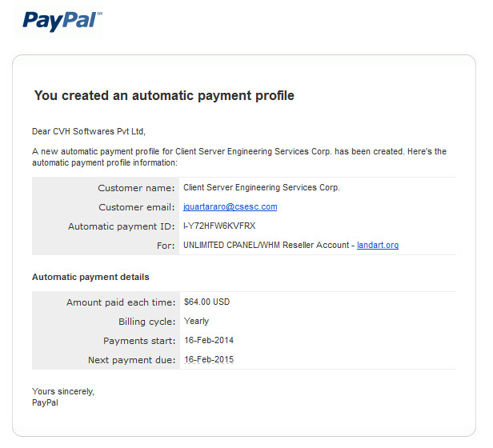
Task: Click the Amount paid each time label
Action: (x=121, y=302)
